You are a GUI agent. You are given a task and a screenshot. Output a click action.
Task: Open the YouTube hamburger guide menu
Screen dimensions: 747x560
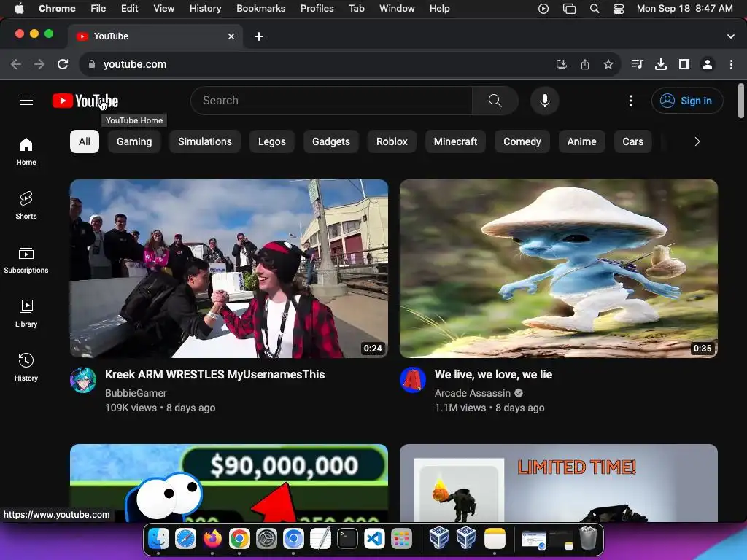click(26, 101)
